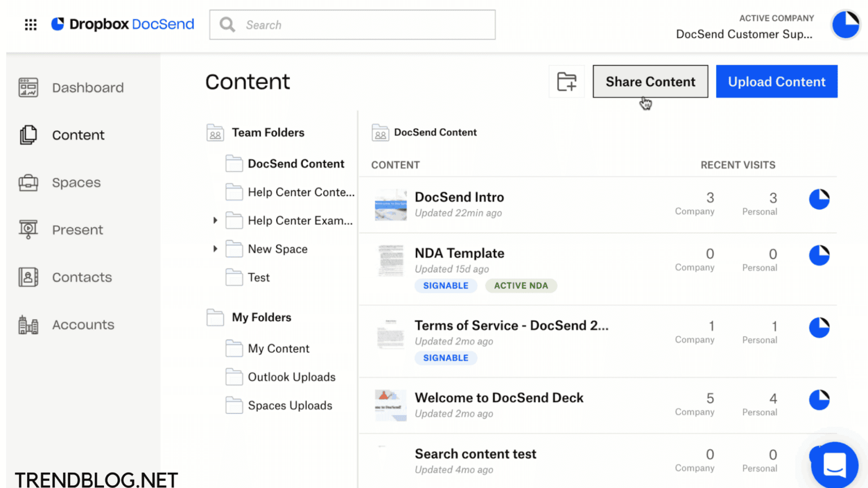Image resolution: width=868 pixels, height=488 pixels.
Task: Open the apps grid launcher icon
Action: [x=31, y=25]
